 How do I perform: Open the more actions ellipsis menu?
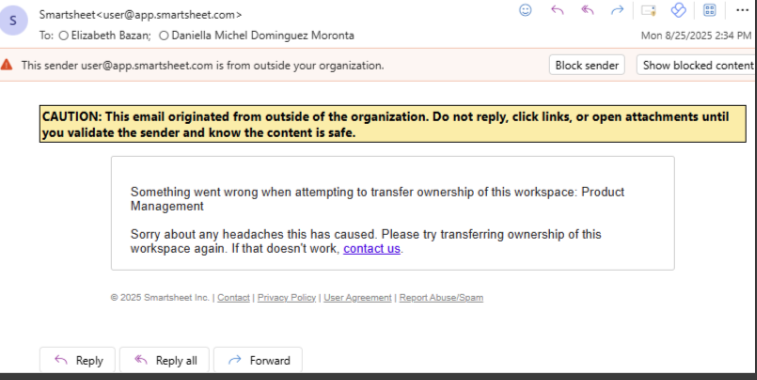tap(742, 10)
